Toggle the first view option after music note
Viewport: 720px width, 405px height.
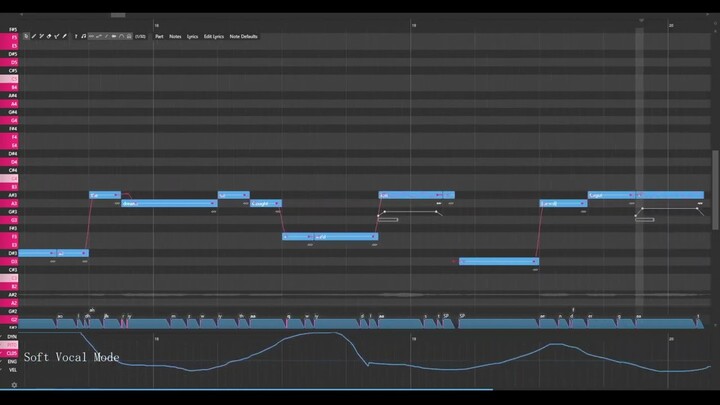tap(91, 36)
